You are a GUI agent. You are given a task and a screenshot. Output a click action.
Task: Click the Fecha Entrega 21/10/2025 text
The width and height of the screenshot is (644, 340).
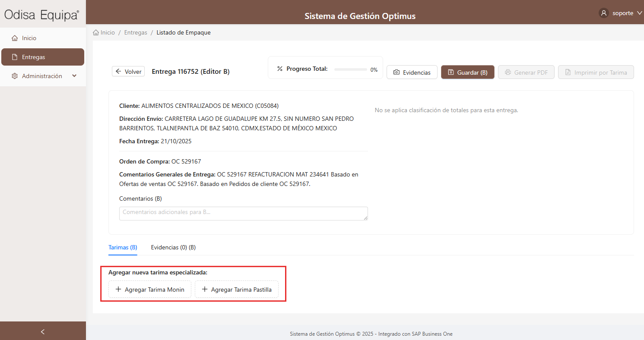click(155, 141)
